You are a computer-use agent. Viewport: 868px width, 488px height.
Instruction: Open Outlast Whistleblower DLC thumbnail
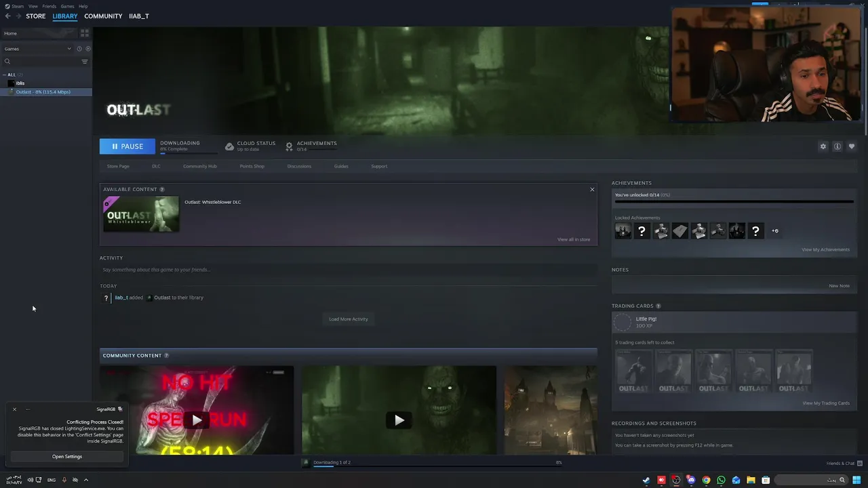[x=141, y=214]
